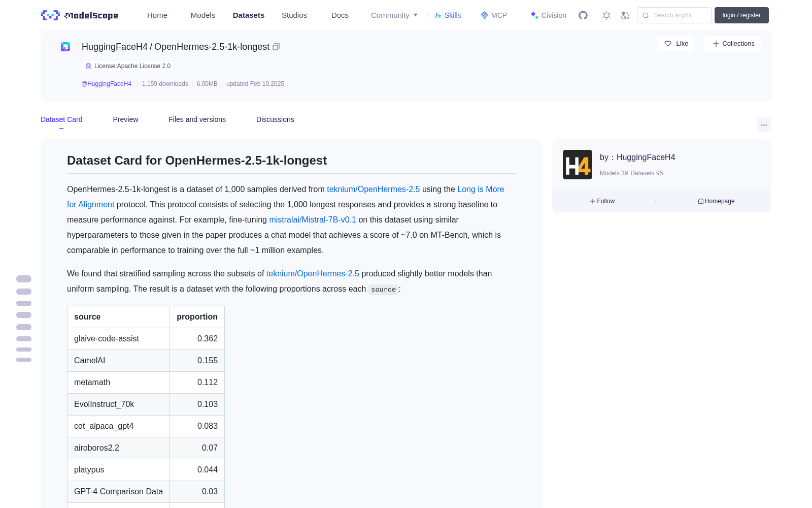Open the Long is More link
The width and height of the screenshot is (812, 508).
coord(481,189)
